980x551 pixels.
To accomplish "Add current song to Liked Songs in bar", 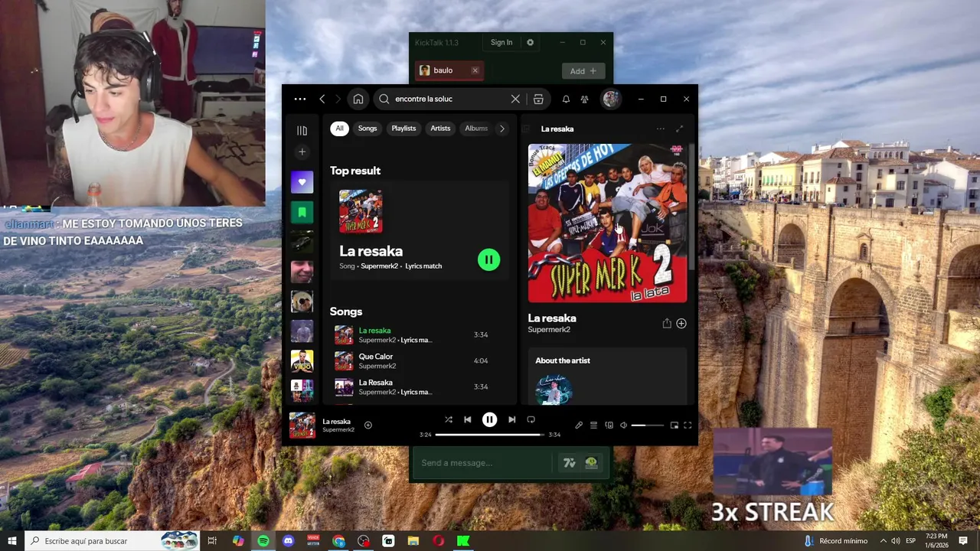I will (367, 425).
